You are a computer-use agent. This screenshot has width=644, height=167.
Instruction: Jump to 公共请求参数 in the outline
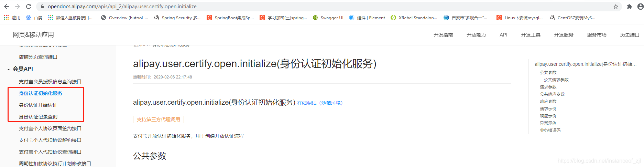click(556, 80)
